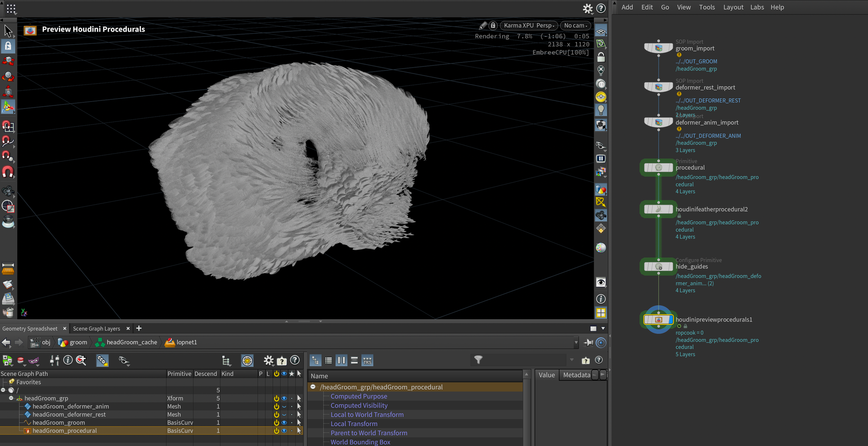
Task: Pause the viewport render
Action: (601, 159)
